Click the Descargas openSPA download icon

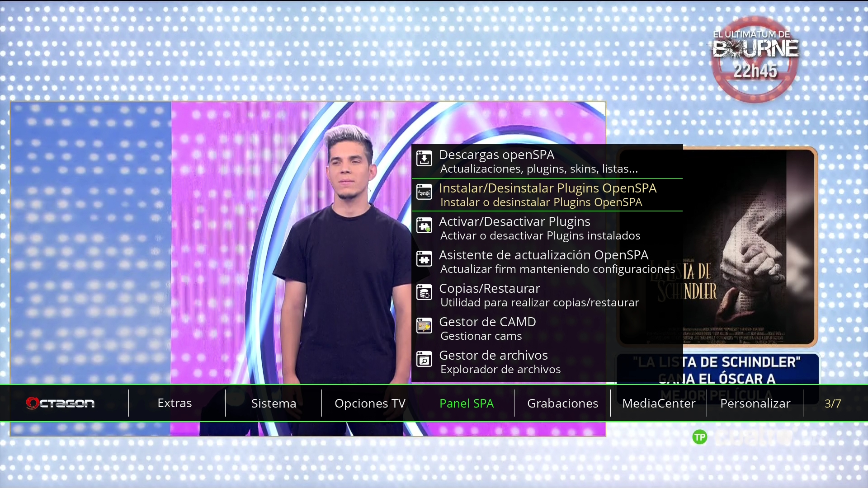(424, 159)
